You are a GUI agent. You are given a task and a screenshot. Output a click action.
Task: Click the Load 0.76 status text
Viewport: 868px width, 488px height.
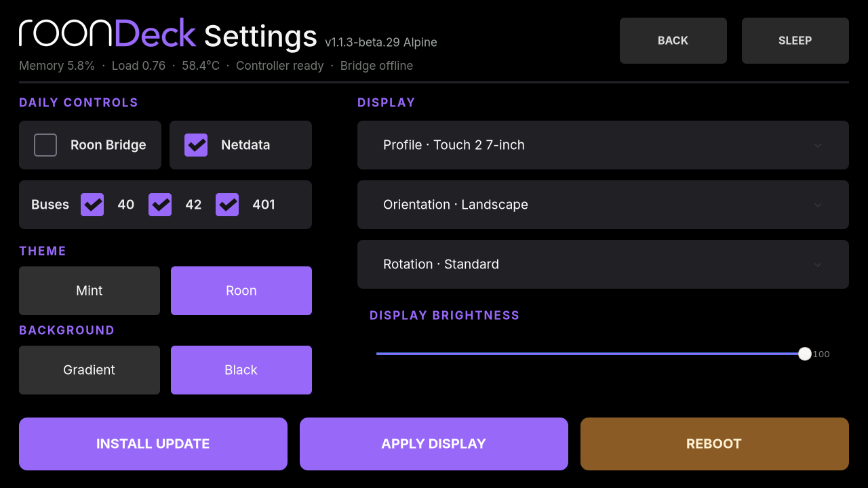click(x=138, y=66)
